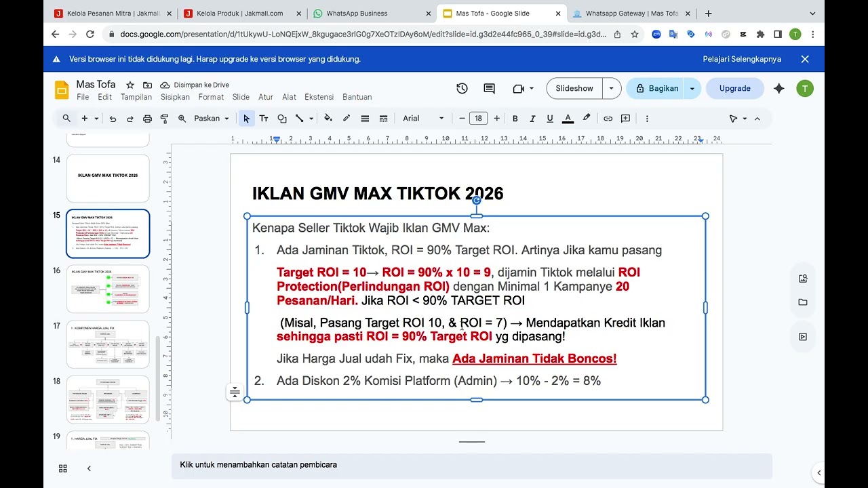Open the shape insert tool
Viewport: 868px width, 488px height.
[x=281, y=119]
